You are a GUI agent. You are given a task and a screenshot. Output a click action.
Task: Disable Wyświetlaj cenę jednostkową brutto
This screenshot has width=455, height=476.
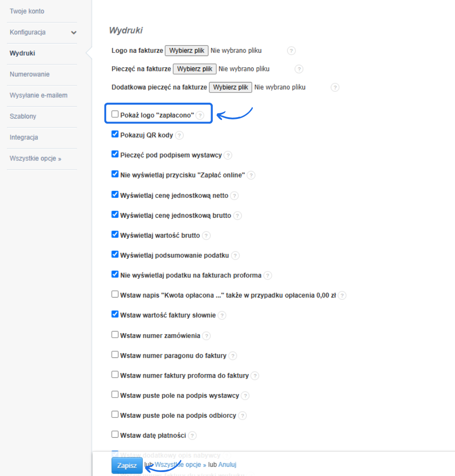pos(115,215)
